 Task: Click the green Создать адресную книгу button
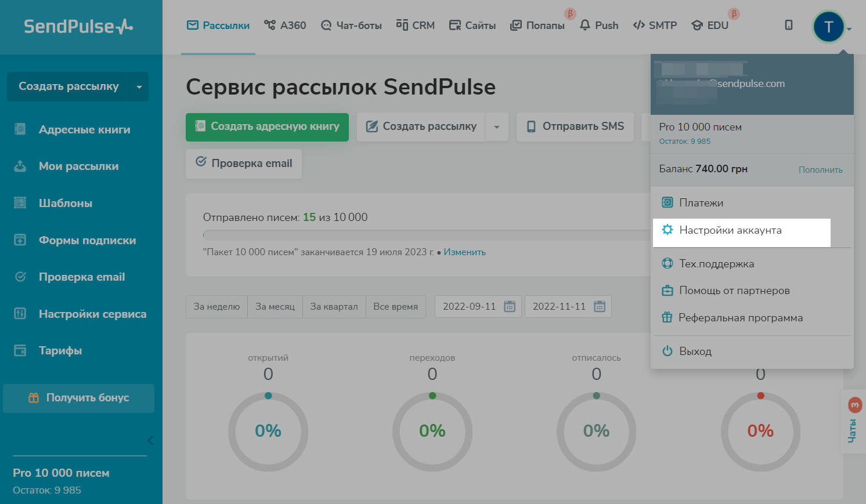[267, 127]
